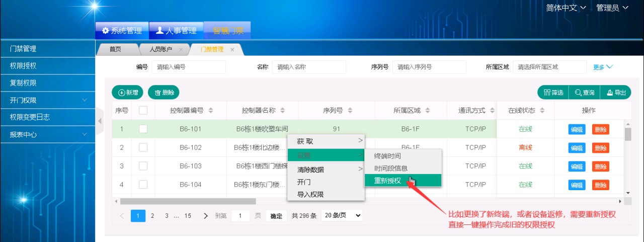
Task: Focus the 名称 search input
Action: point(309,67)
